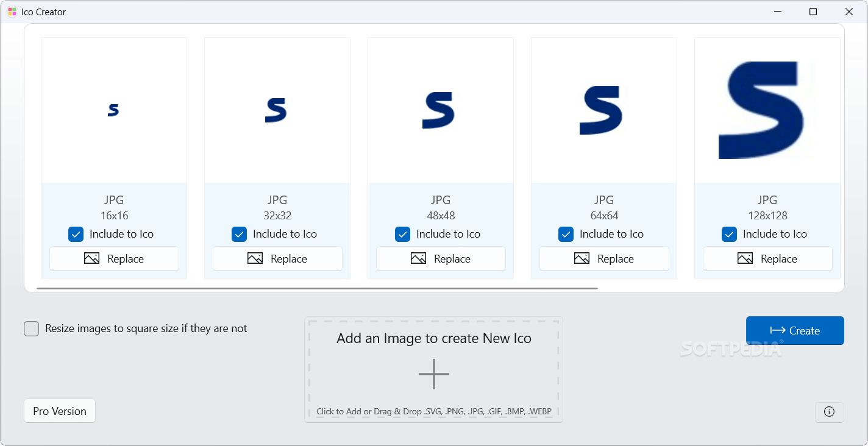Image resolution: width=868 pixels, height=446 pixels.
Task: Click the Add an Image drop zone text
Action: coord(434,339)
